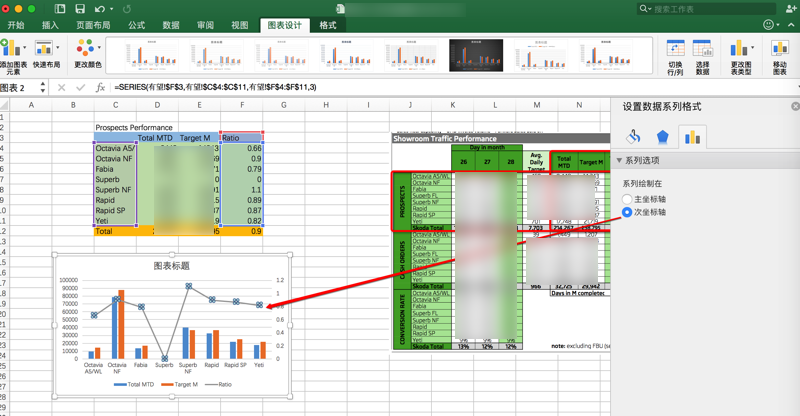Click Showroom Traffic Performance heading in picture
This screenshot has width=800, height=416.
point(444,138)
